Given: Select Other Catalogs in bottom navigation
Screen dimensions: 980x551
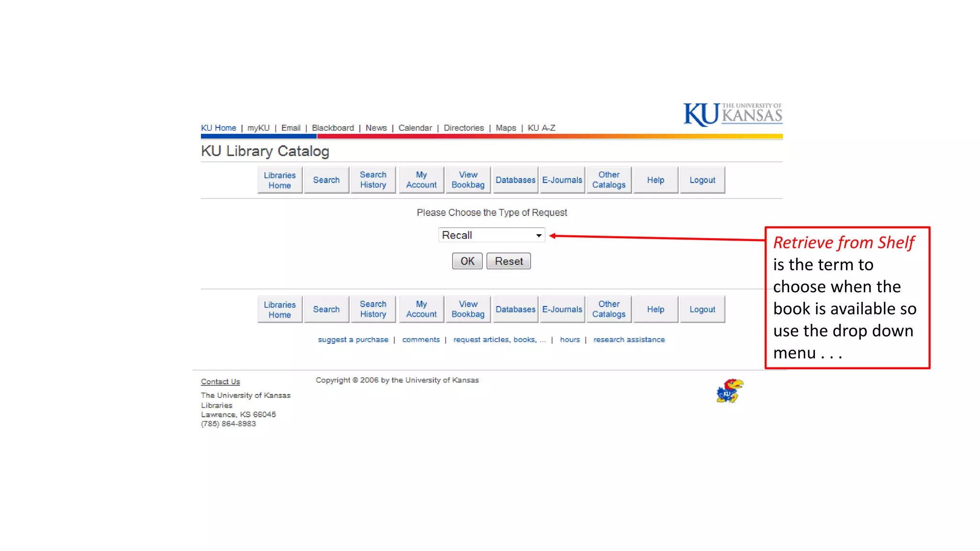Looking at the screenshot, I should click(609, 309).
